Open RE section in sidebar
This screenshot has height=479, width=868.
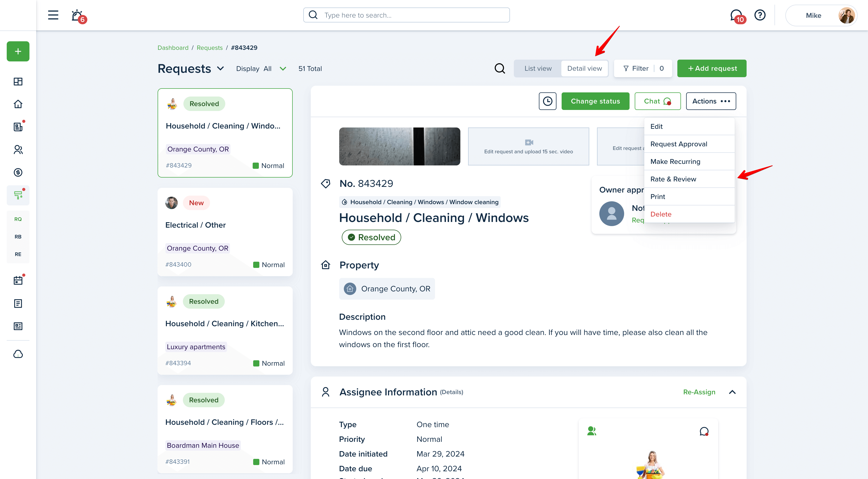point(18,254)
